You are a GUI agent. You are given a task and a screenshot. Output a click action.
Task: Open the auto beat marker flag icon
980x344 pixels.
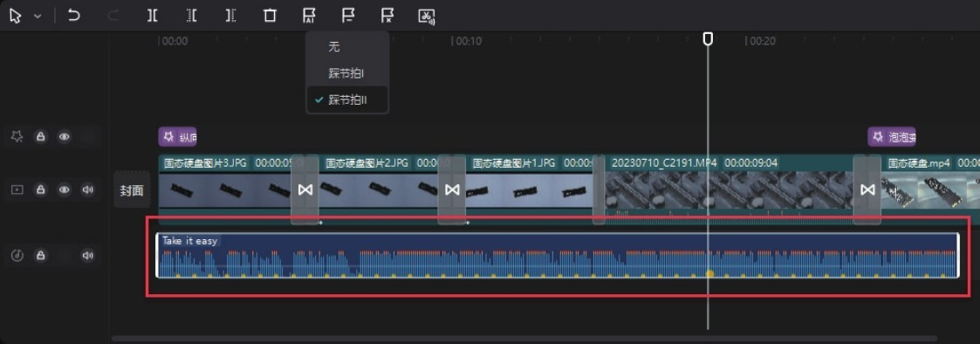309,16
